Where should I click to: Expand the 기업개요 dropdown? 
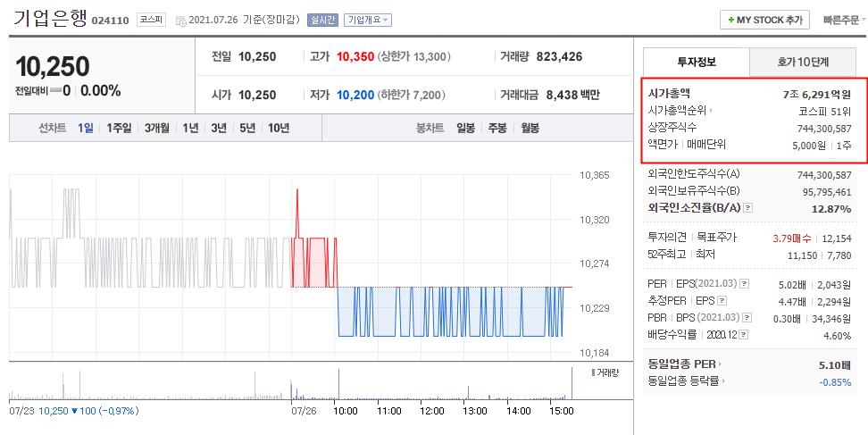point(368,20)
